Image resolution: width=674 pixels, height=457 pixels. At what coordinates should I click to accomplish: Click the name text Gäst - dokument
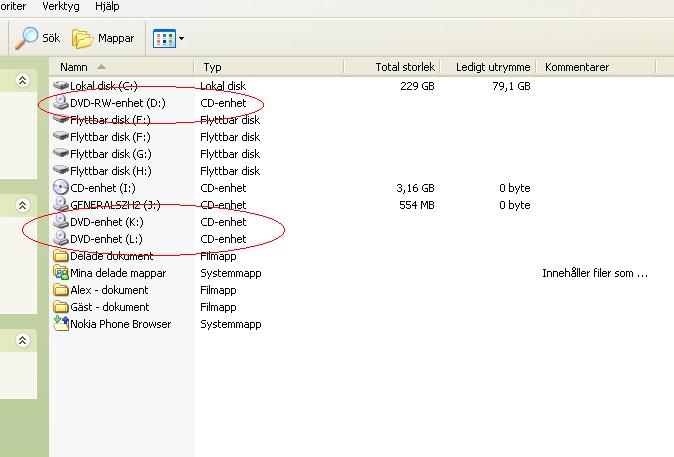tap(110, 307)
